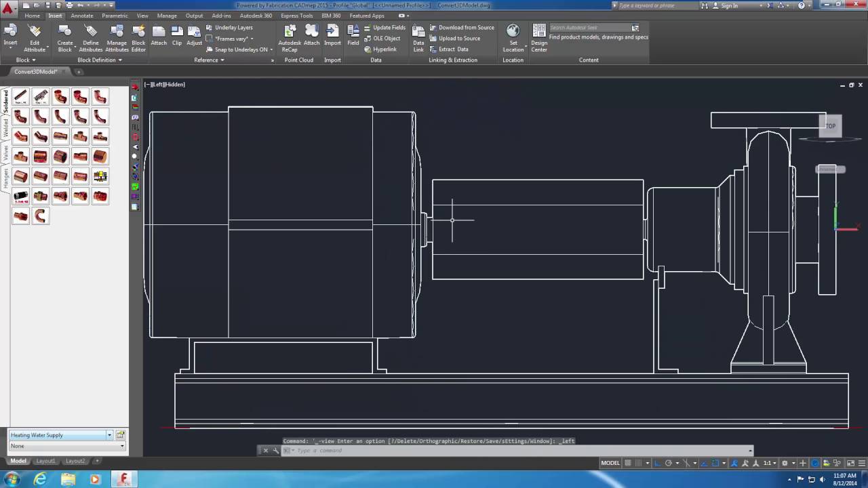Click OLE Object
Viewport: 868px width, 488px height.
(x=382, y=39)
